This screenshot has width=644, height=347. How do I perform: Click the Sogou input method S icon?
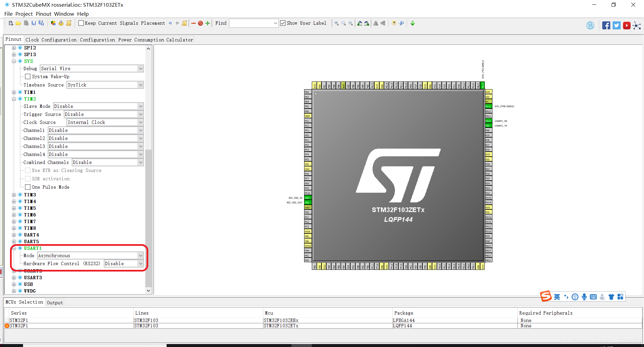pos(546,296)
